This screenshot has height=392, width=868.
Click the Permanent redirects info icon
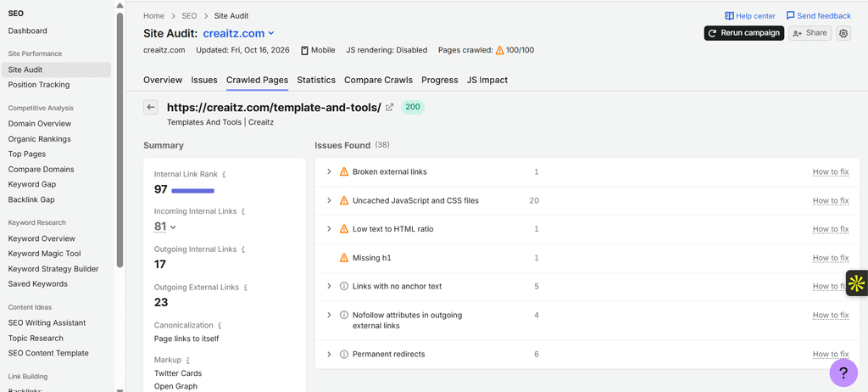[344, 355]
